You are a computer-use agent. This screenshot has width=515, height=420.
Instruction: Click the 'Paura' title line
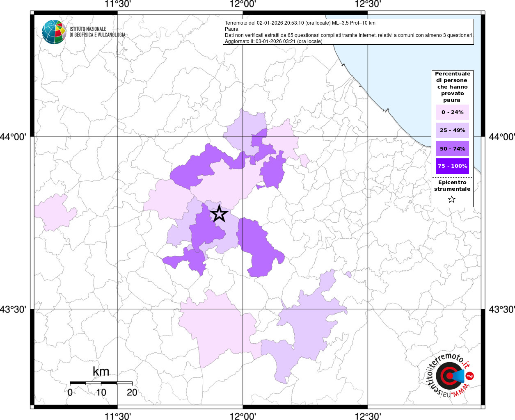[231, 29]
